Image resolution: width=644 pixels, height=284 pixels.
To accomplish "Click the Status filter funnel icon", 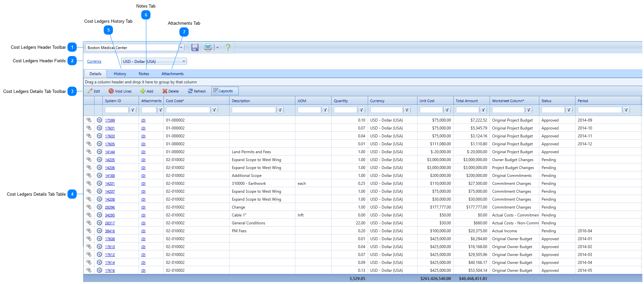I will click(x=569, y=110).
